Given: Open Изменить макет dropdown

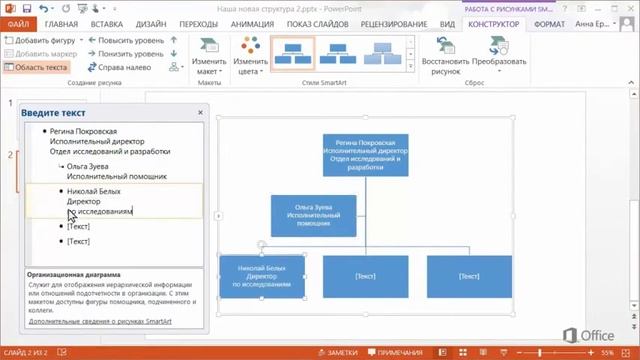Looking at the screenshot, I should tap(209, 56).
